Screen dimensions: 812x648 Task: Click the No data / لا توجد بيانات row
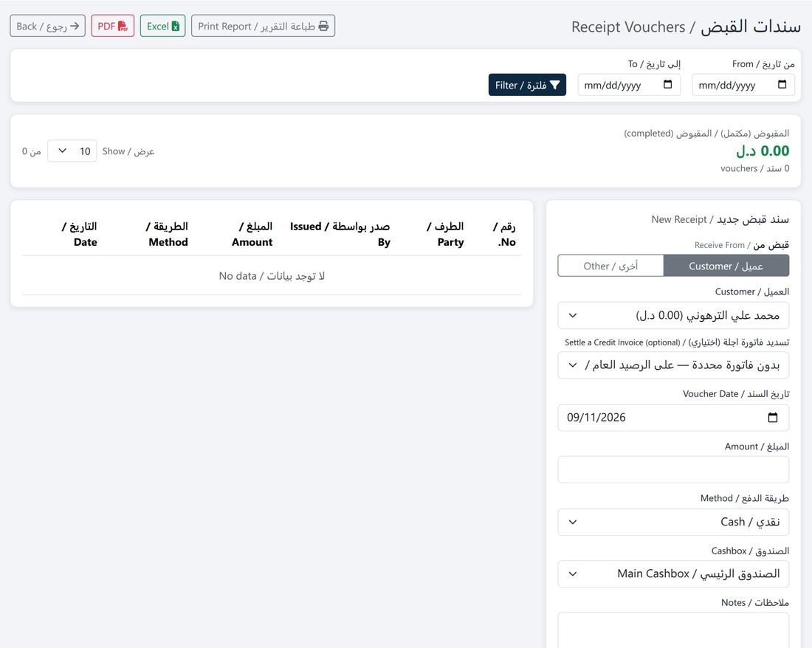[272, 276]
